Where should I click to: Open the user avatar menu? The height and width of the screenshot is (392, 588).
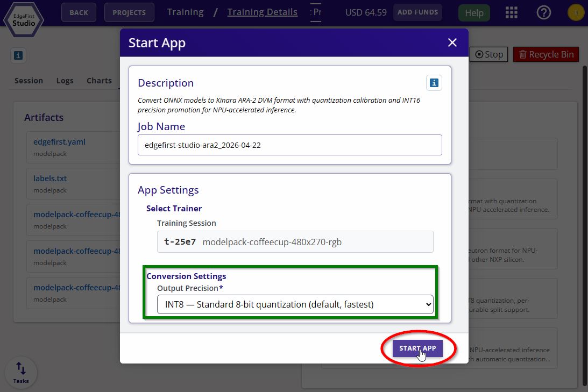(x=576, y=13)
